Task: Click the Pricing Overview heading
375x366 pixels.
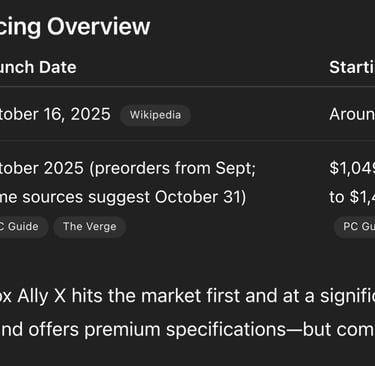Action: 75,26
